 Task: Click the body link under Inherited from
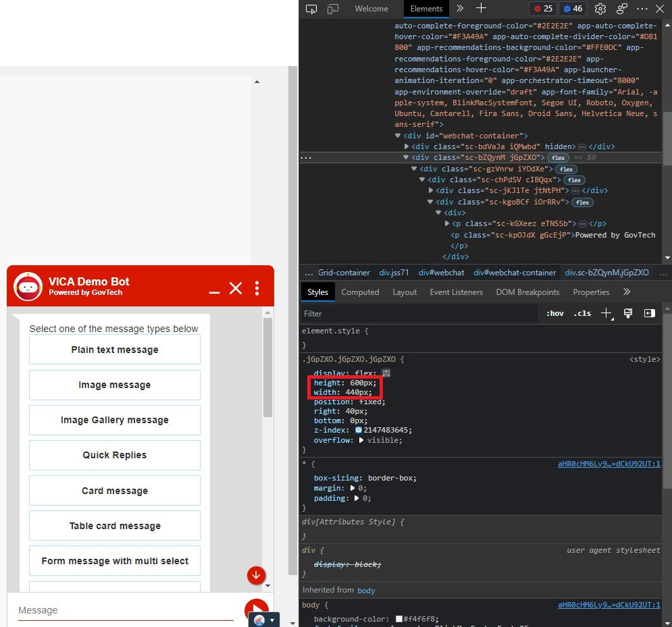(366, 591)
